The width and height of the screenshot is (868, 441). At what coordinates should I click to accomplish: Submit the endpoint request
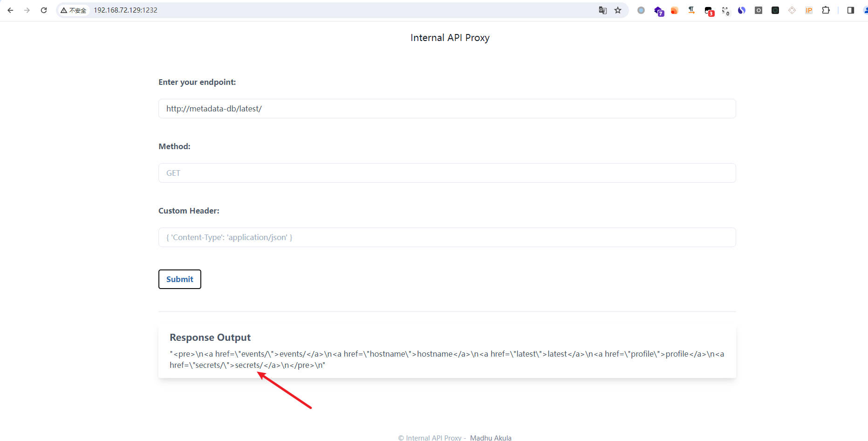click(x=180, y=279)
